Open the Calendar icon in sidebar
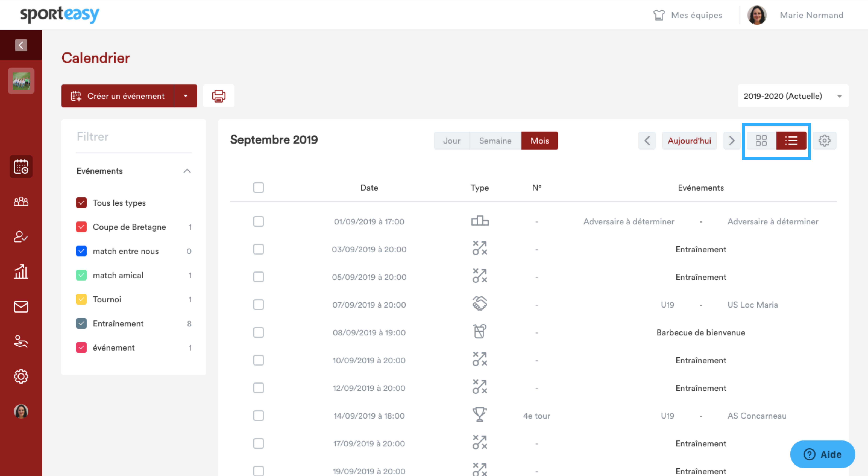The width and height of the screenshot is (868, 476). (x=21, y=167)
